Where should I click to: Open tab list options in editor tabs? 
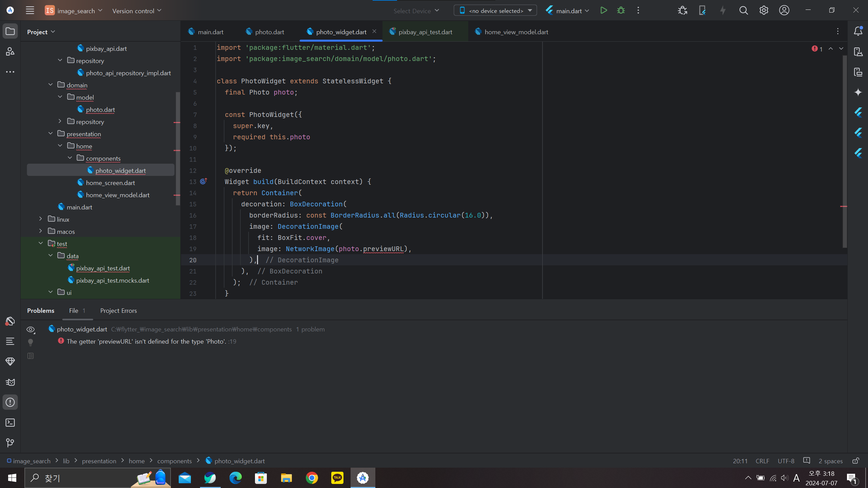837,32
